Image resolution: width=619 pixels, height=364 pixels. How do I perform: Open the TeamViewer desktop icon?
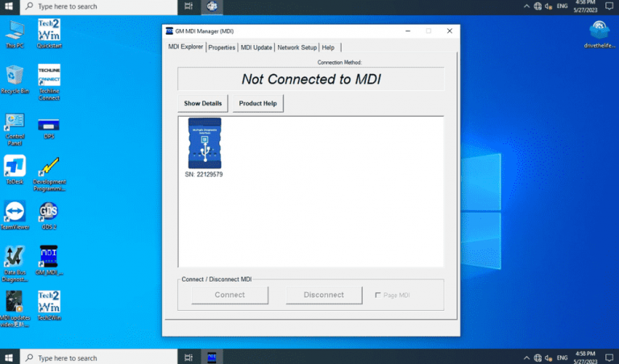(15, 213)
